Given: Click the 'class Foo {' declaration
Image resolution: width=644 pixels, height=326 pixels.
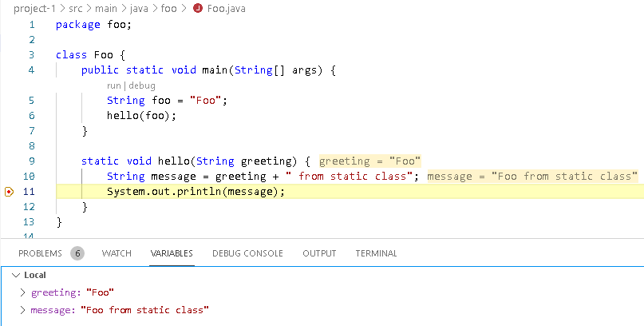Looking at the screenshot, I should tap(90, 54).
